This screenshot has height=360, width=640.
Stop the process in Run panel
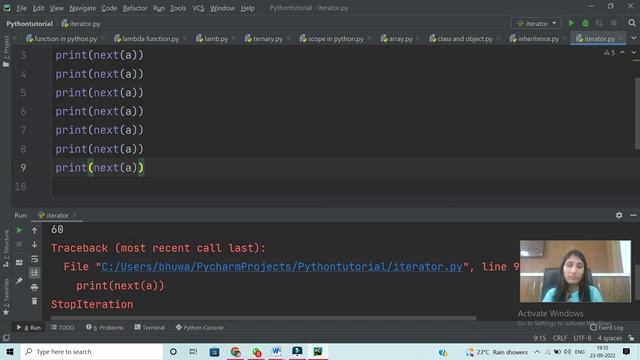pos(19,244)
